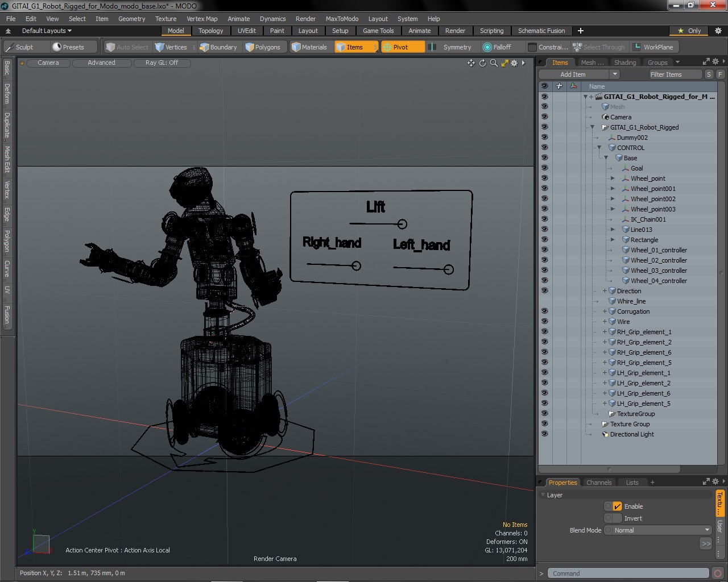Click the Camera viewport button

pyautogui.click(x=48, y=63)
